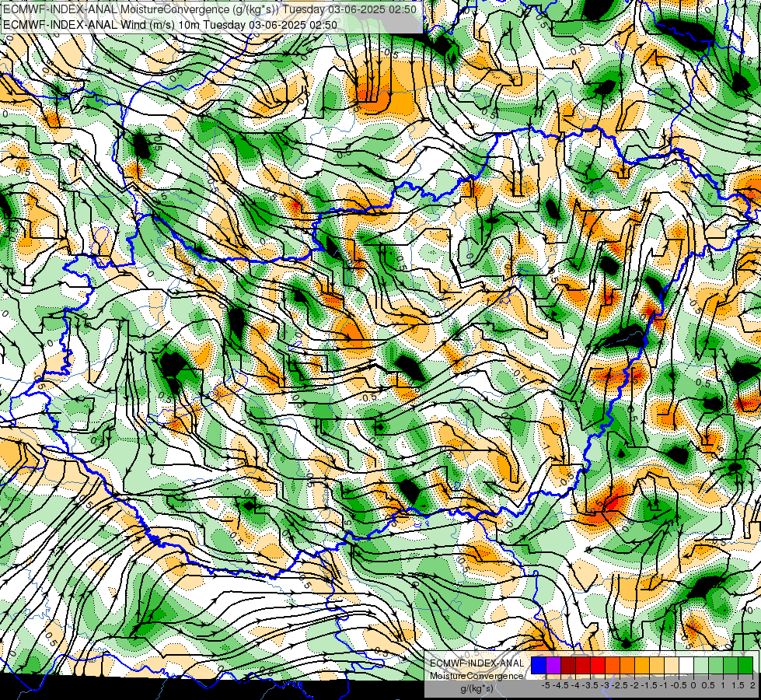Click the 1.5 tick label on the legend

point(738,685)
